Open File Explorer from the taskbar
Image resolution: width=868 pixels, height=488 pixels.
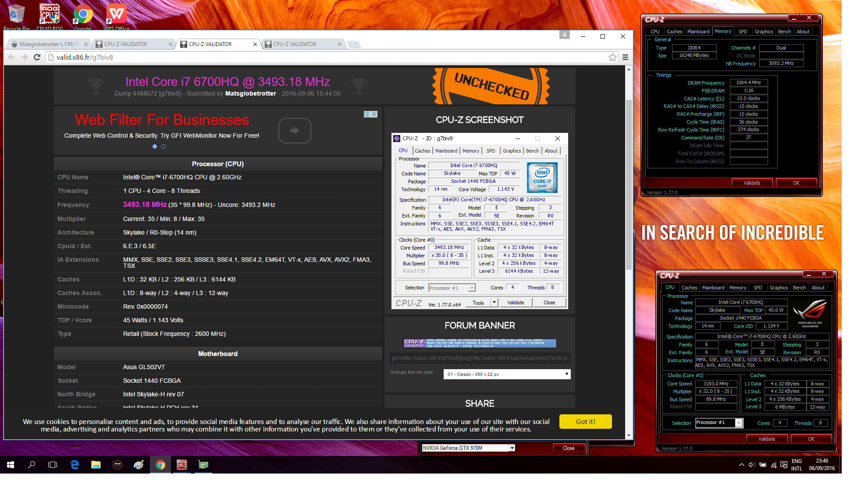(96, 465)
